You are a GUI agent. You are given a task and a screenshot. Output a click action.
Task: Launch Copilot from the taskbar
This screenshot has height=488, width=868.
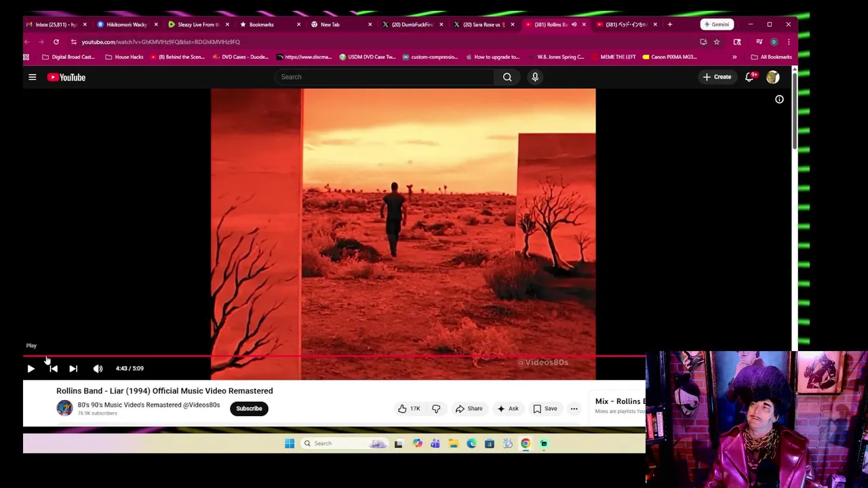417,444
